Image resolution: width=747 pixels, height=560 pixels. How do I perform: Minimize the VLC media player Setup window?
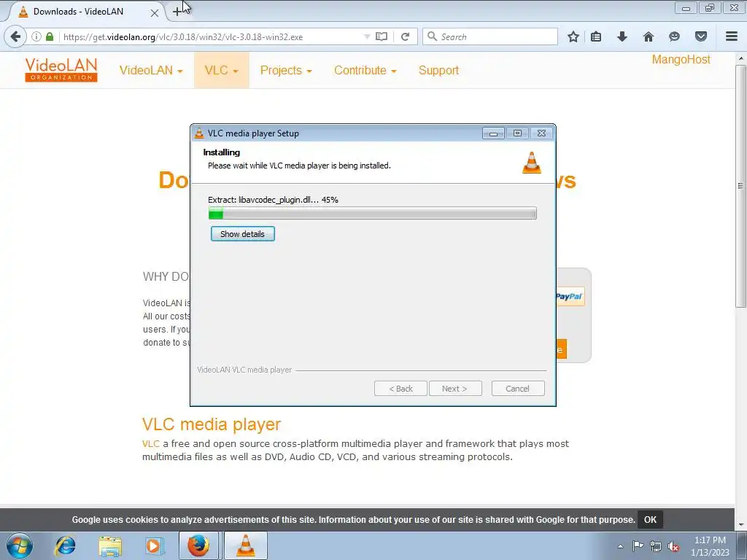click(493, 133)
